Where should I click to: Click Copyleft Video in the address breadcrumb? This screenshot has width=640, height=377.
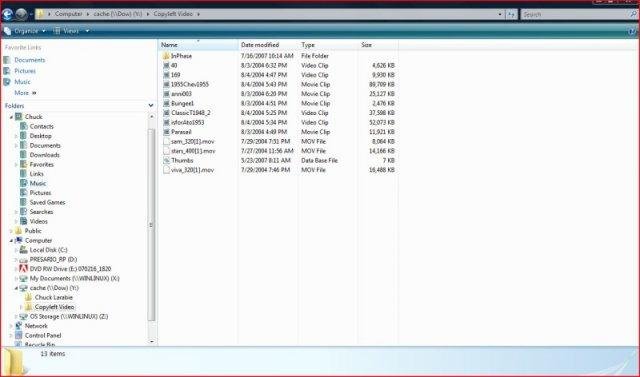coord(173,14)
